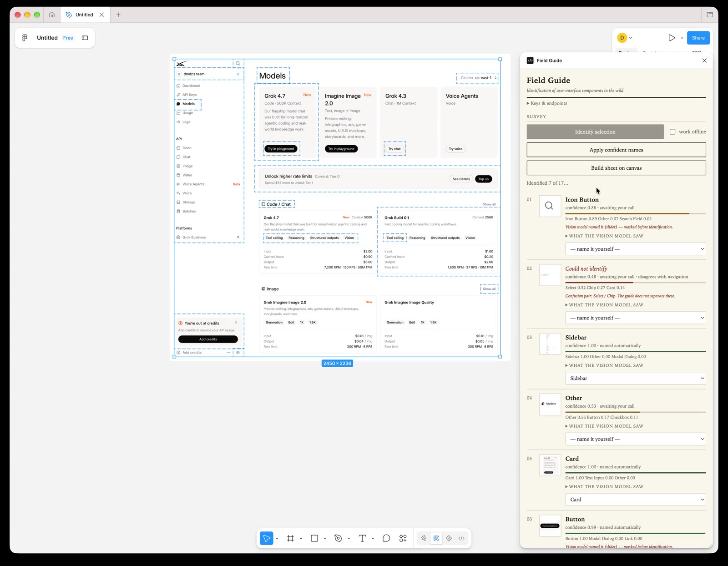The image size is (728, 566).
Task: Select the Move tool in bottom toolbar
Action: click(x=267, y=538)
